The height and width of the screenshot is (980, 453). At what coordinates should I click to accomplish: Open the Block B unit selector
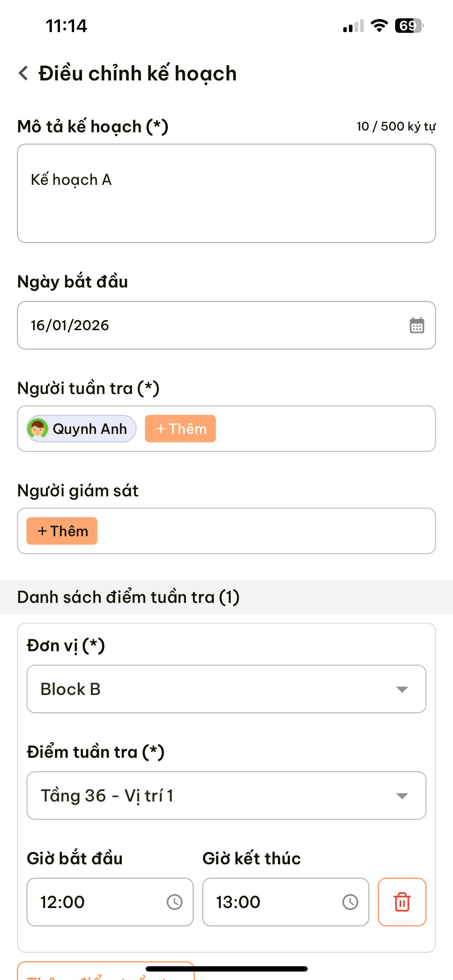[213, 689]
